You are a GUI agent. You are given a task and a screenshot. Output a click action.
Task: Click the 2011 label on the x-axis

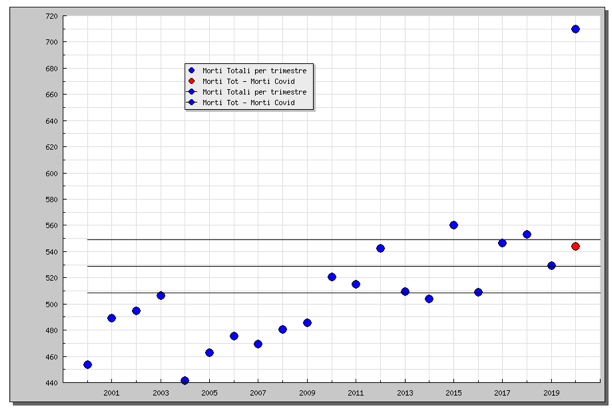click(356, 394)
